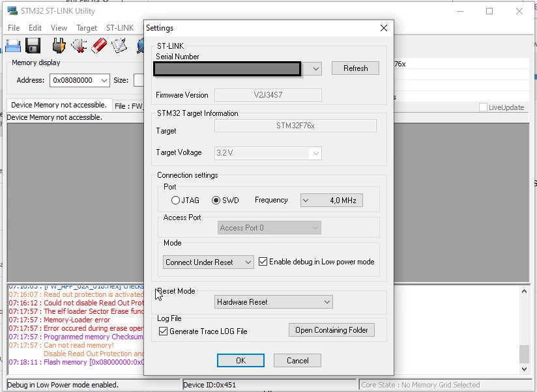
Task: Open the Edit menu
Action: 35,28
